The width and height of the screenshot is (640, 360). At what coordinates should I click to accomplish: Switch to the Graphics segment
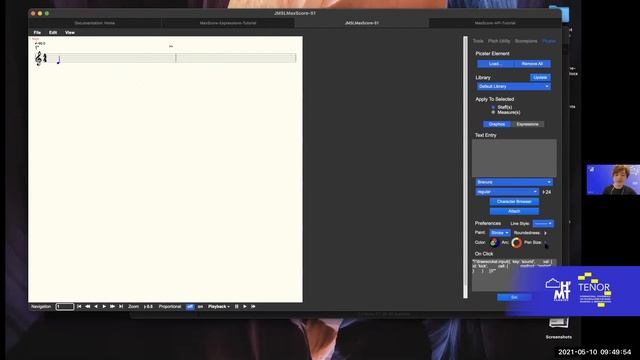click(497, 124)
